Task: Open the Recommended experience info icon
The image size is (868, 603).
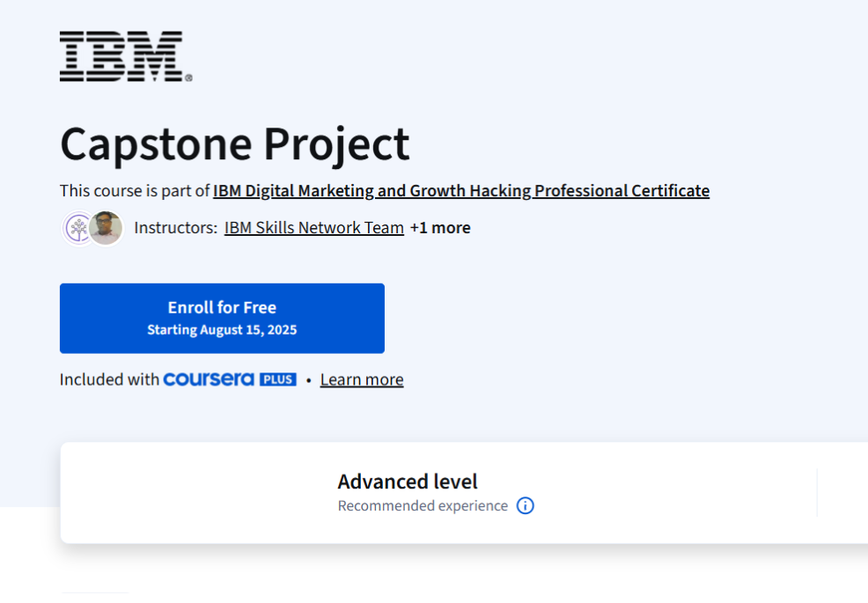Action: (x=525, y=506)
